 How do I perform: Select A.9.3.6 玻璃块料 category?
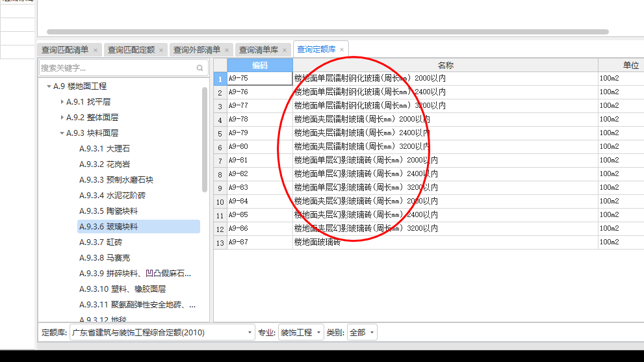pyautogui.click(x=138, y=227)
